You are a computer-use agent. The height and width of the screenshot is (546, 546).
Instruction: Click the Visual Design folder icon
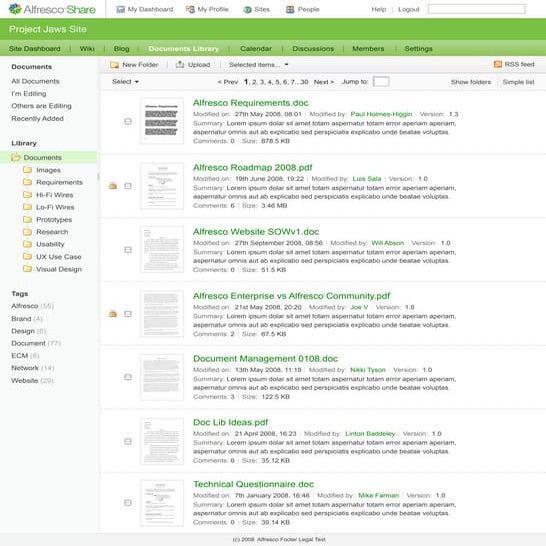[27, 269]
